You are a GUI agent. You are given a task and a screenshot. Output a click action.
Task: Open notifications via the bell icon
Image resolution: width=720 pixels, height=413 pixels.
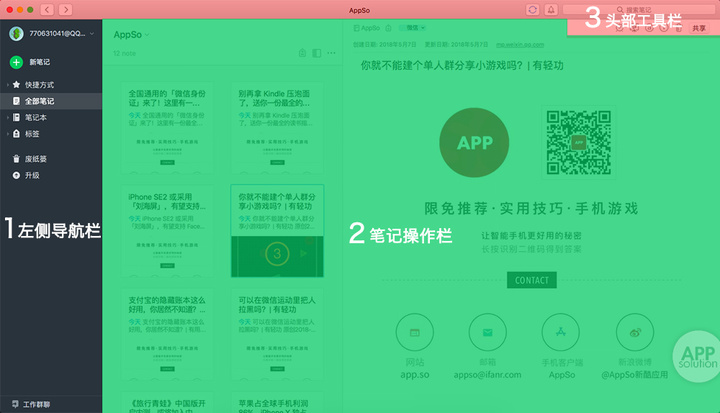coord(551,10)
